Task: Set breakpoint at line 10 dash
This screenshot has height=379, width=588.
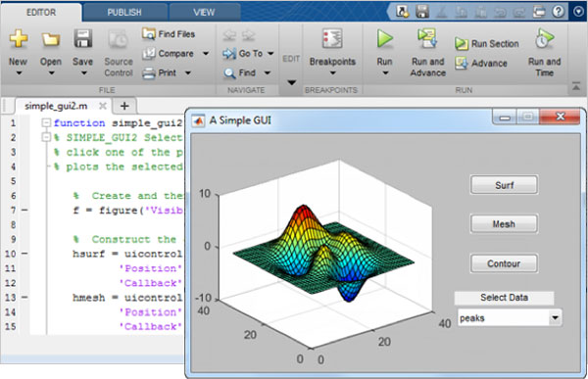Action: pyautogui.click(x=24, y=254)
